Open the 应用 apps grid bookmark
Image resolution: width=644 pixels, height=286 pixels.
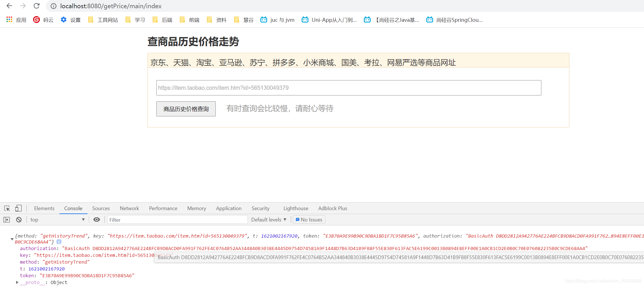[16, 20]
